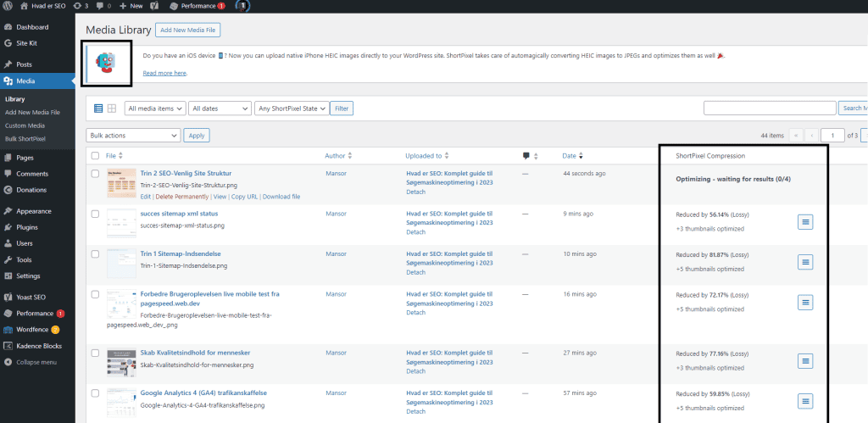Open the Bulk actions dropdown

coord(133,135)
